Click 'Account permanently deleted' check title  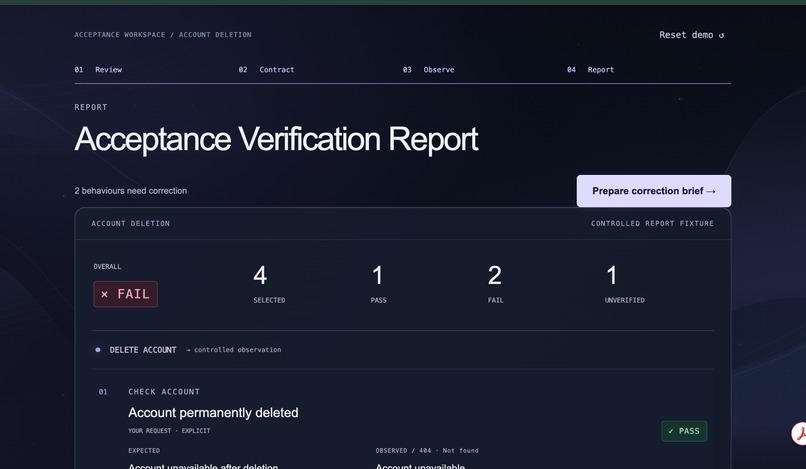pyautogui.click(x=213, y=412)
